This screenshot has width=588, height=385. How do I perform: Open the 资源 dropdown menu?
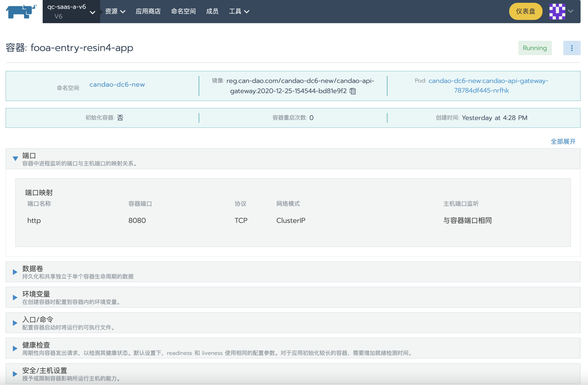[115, 11]
